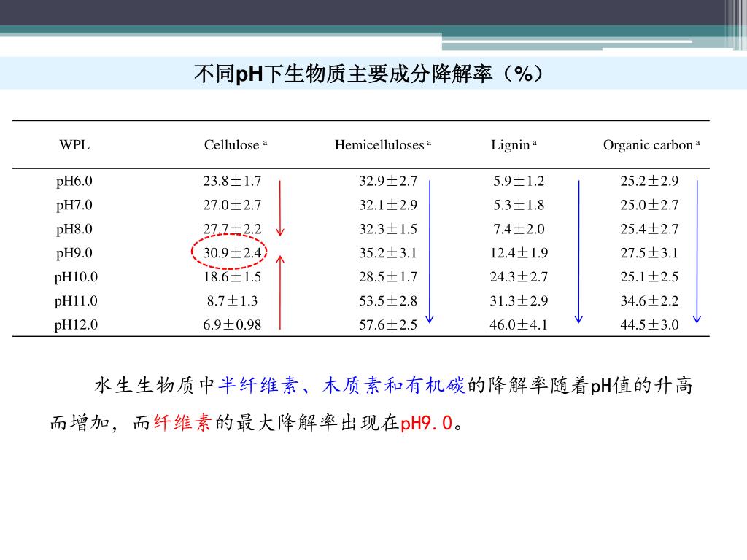Screen dimensions: 747x560
Task: Select hemicelluloses value 28.5±1.7
Action: tap(388, 276)
